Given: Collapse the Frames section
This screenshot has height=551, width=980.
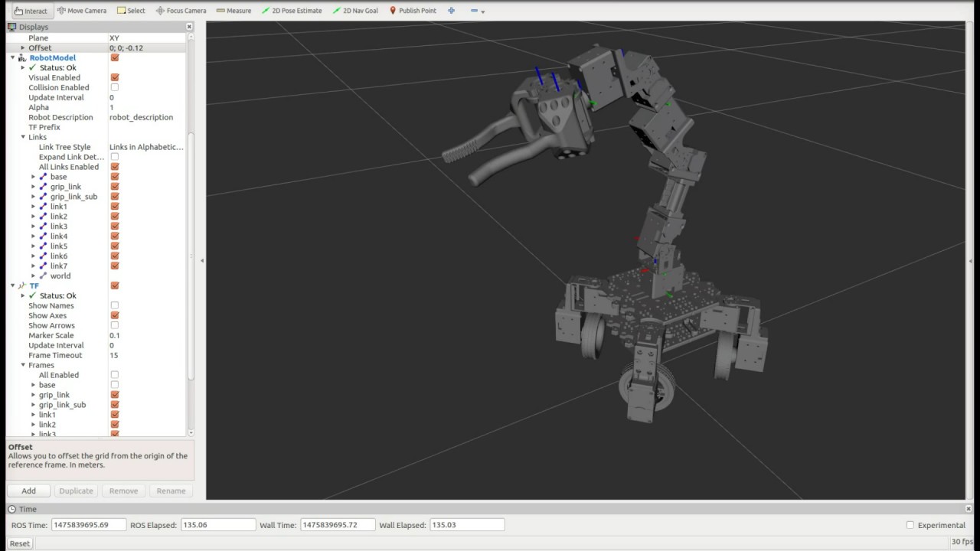Looking at the screenshot, I should click(x=23, y=365).
